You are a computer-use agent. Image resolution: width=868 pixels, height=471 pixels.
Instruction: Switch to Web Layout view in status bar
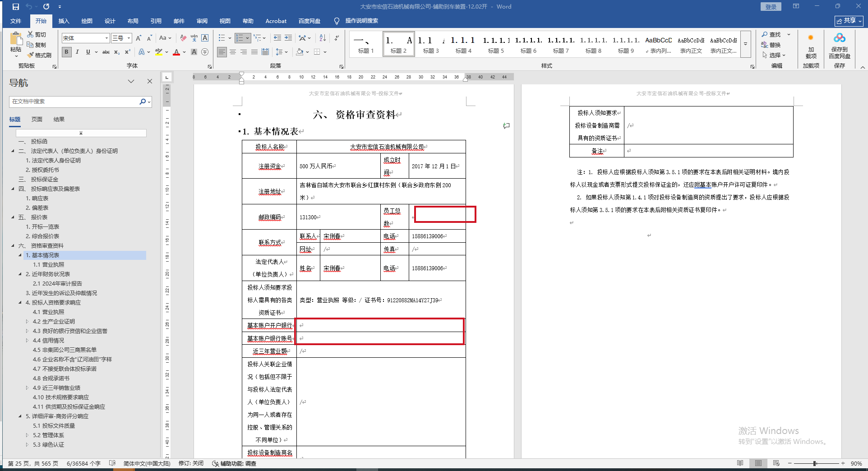[776, 463]
